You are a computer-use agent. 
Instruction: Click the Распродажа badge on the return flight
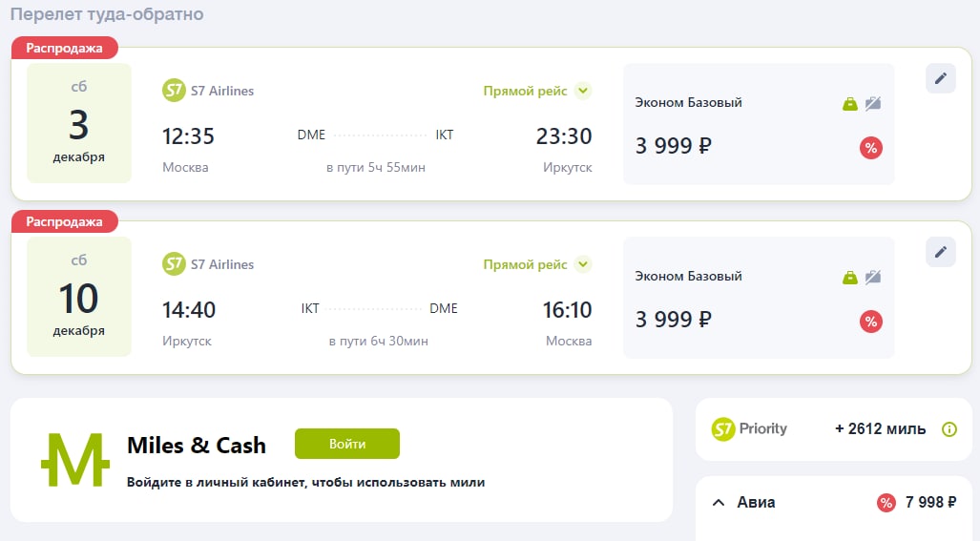[x=64, y=221]
